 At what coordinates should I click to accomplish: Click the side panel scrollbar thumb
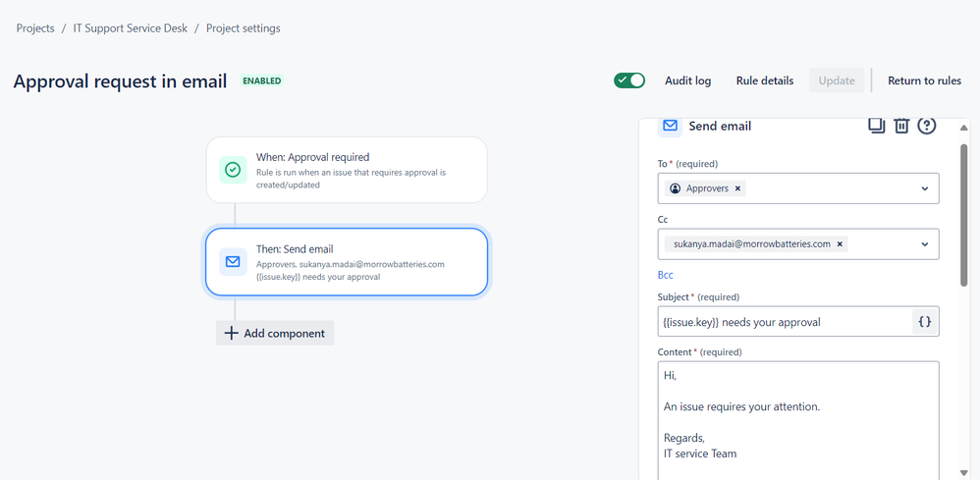(x=963, y=216)
